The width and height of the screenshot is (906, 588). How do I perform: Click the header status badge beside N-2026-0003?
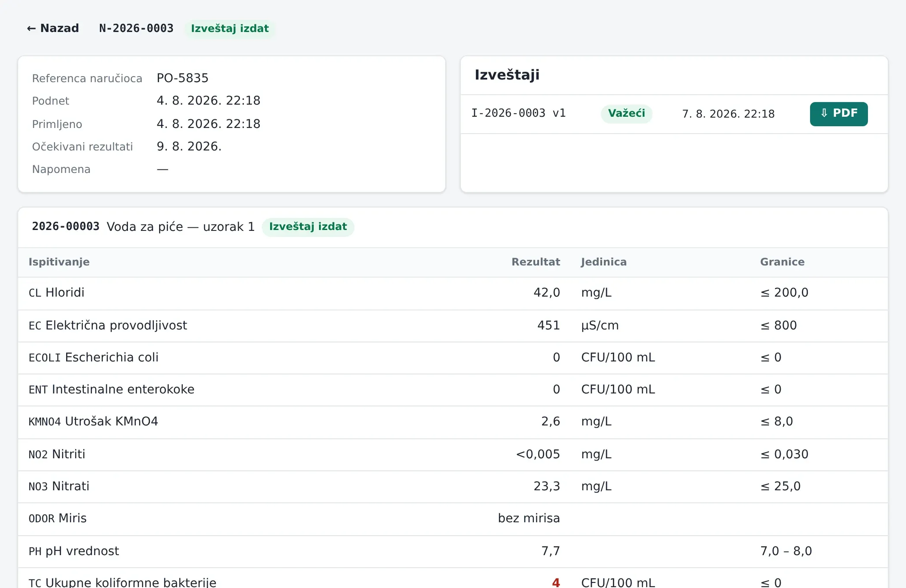[230, 29]
